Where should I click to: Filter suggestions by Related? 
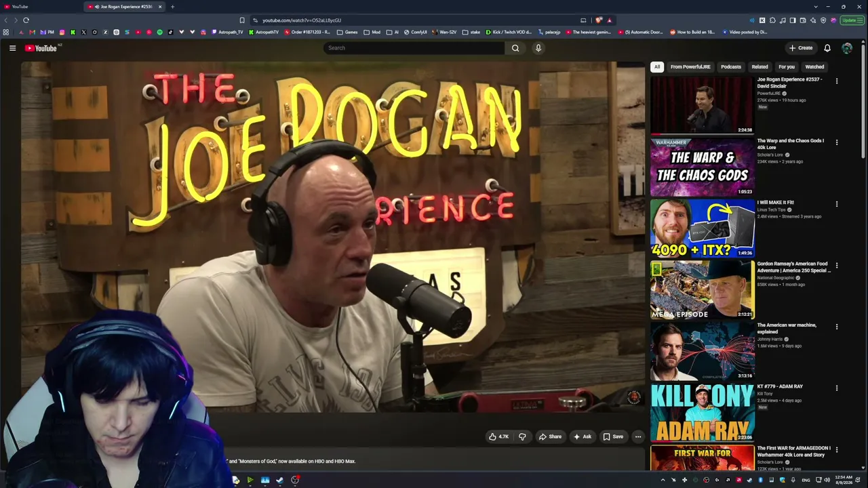[x=759, y=67]
